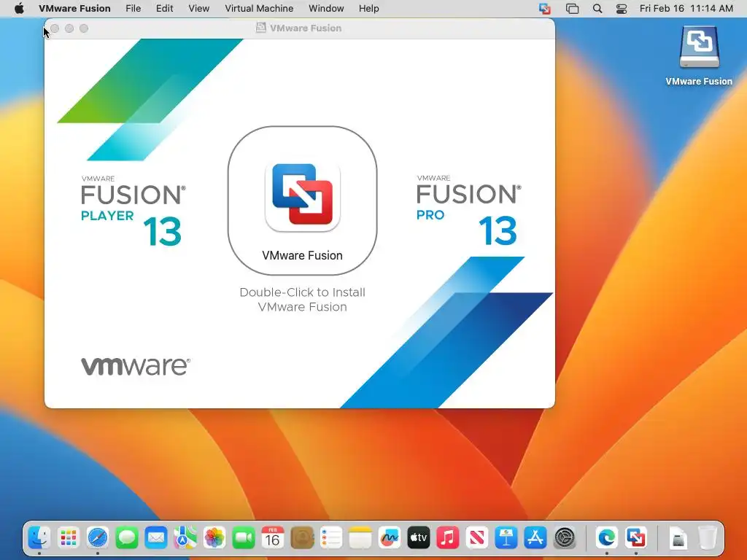Launch Safari from the Dock
This screenshot has height=560, width=747.
(98, 538)
